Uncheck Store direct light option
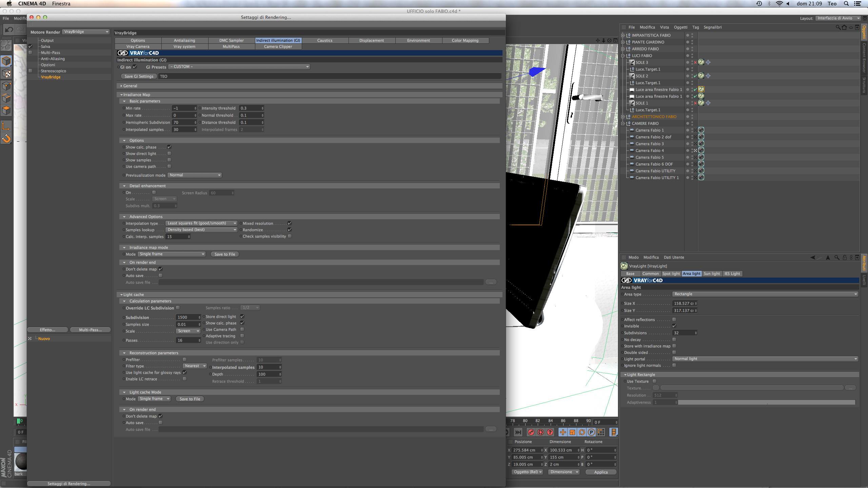Image resolution: width=868 pixels, height=488 pixels. [242, 317]
